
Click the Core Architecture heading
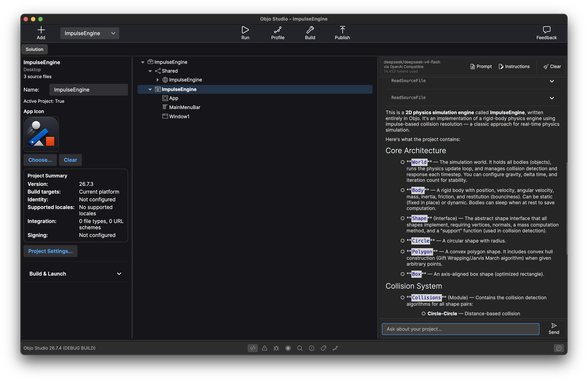416,151
